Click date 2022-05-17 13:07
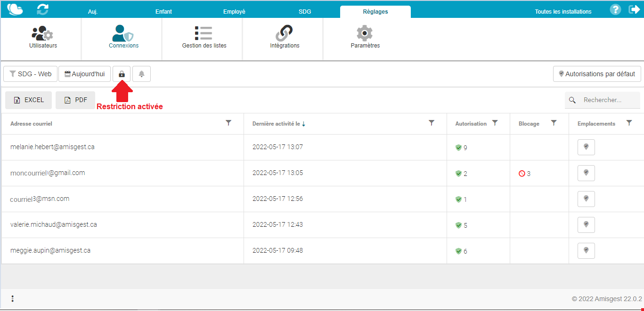644x311 pixels. pyautogui.click(x=277, y=147)
